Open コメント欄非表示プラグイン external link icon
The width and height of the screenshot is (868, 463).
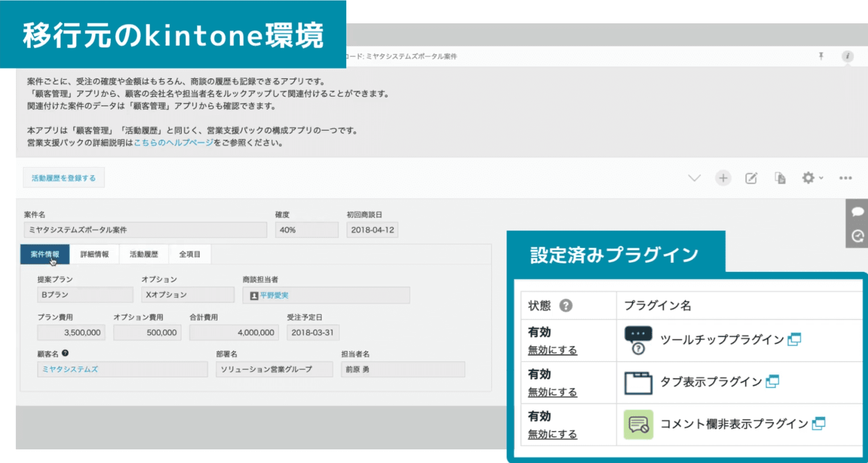(819, 424)
